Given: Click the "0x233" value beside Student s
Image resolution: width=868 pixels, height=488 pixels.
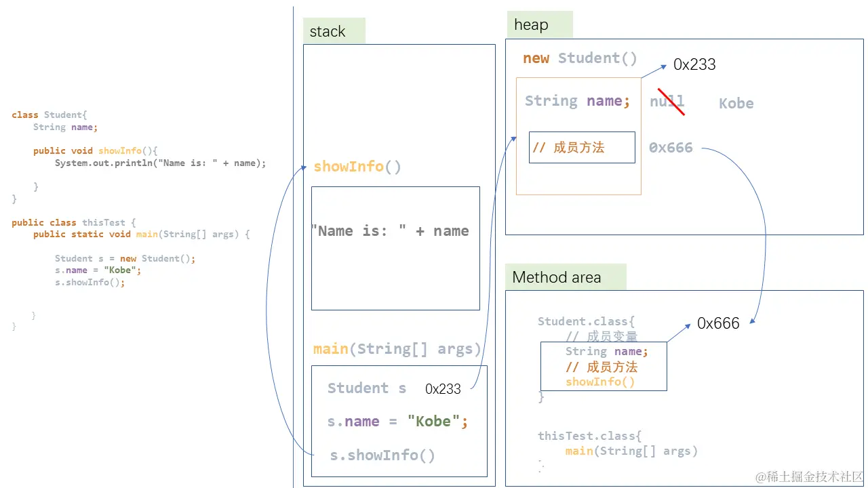Looking at the screenshot, I should [x=443, y=389].
